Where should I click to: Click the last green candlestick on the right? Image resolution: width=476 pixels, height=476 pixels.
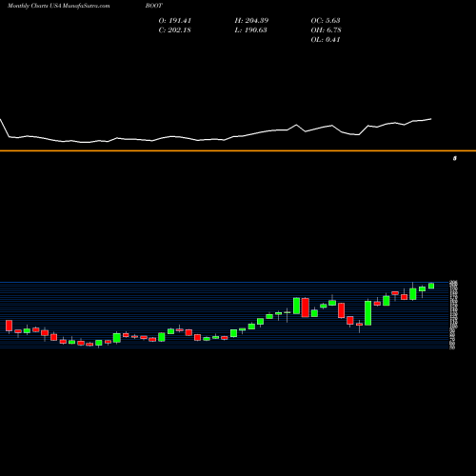[x=431, y=286]
